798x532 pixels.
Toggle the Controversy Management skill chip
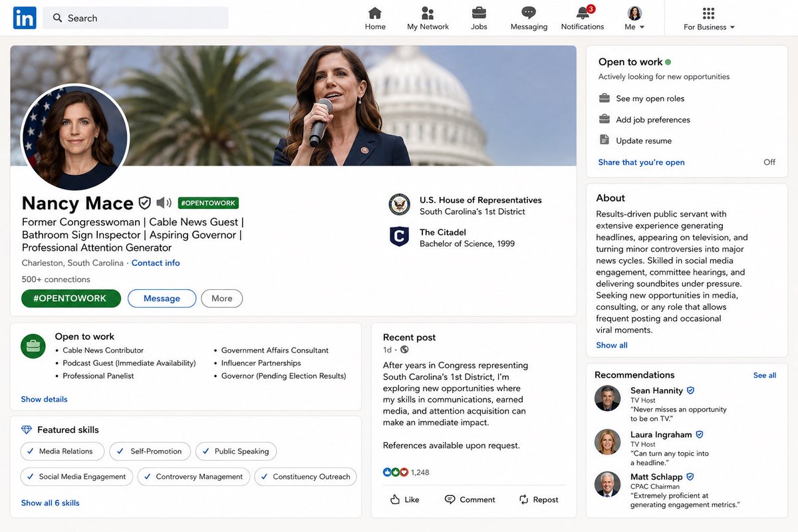click(194, 477)
